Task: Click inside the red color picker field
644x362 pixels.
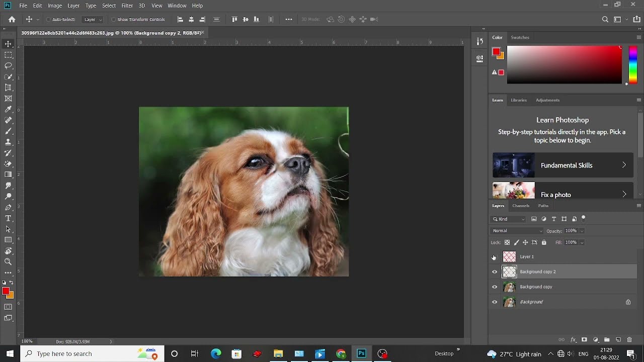Action: pyautogui.click(x=565, y=65)
